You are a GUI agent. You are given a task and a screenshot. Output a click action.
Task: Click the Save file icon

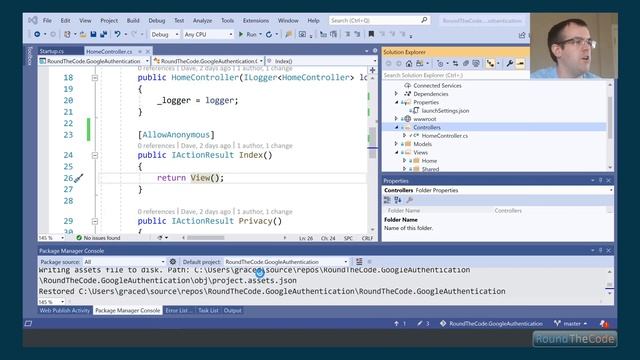click(x=93, y=34)
